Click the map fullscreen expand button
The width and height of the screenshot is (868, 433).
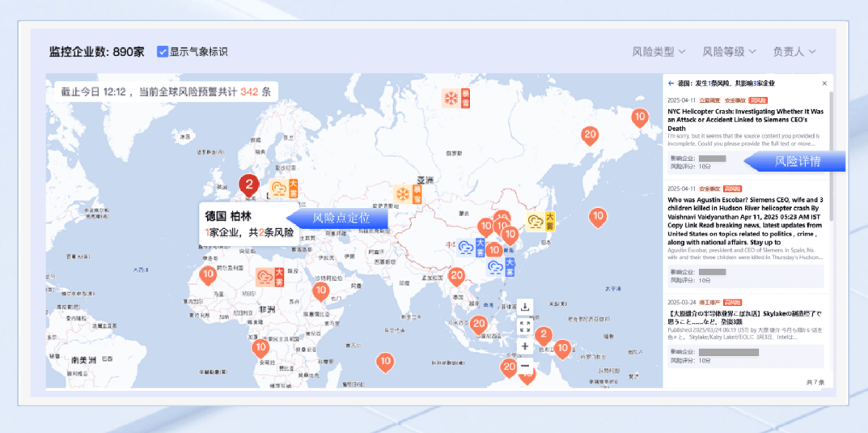pos(525,326)
